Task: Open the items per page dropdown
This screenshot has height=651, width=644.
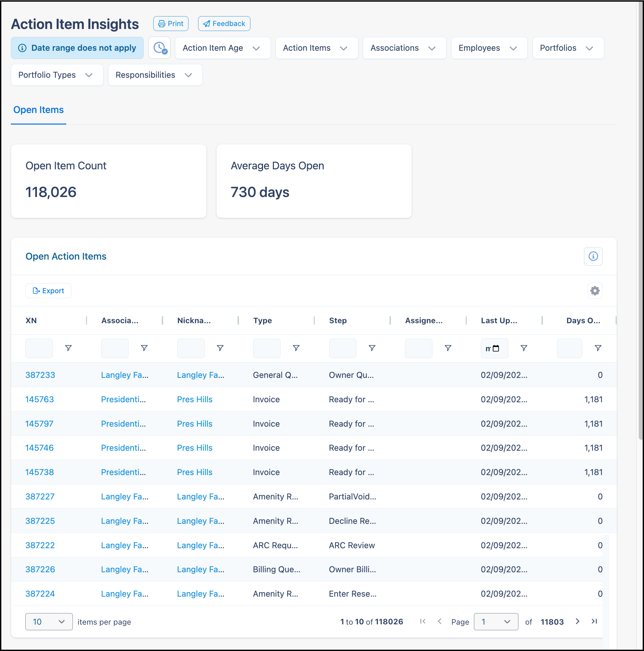Action: tap(49, 622)
